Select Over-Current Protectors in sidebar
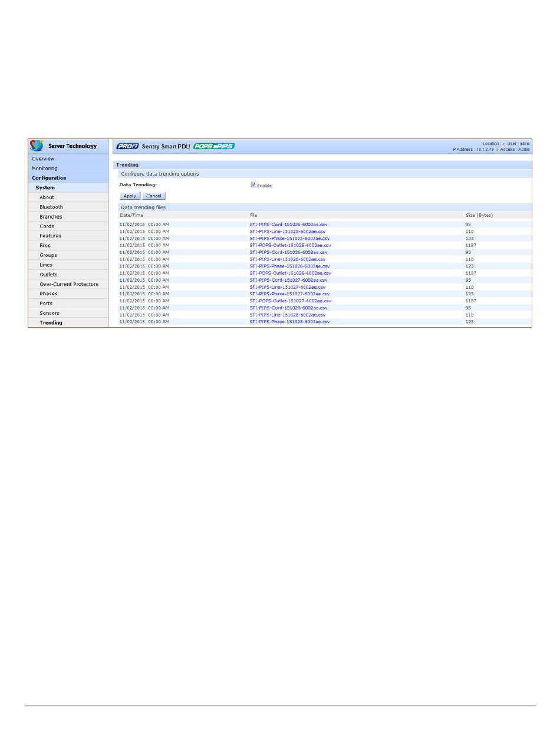 69,284
